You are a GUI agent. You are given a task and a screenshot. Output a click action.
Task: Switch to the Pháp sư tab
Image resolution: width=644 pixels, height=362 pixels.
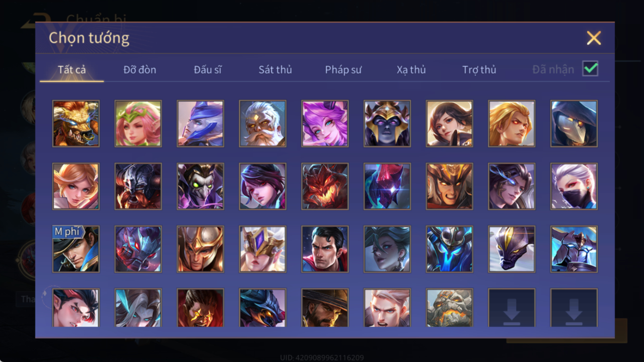point(343,70)
